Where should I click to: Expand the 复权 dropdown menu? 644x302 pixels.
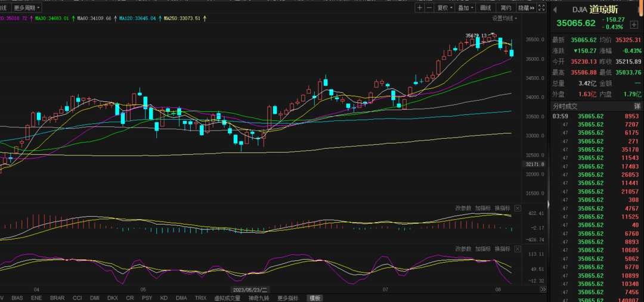[444, 8]
